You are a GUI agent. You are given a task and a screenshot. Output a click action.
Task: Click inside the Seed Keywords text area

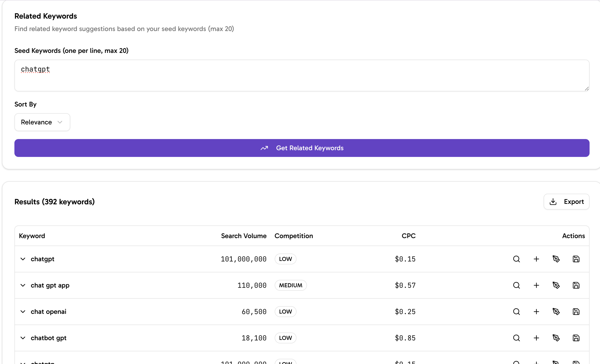coord(302,75)
